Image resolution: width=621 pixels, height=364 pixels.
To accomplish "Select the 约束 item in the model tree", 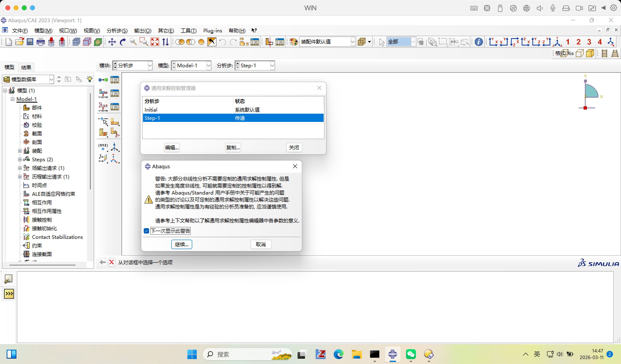I will click(37, 246).
